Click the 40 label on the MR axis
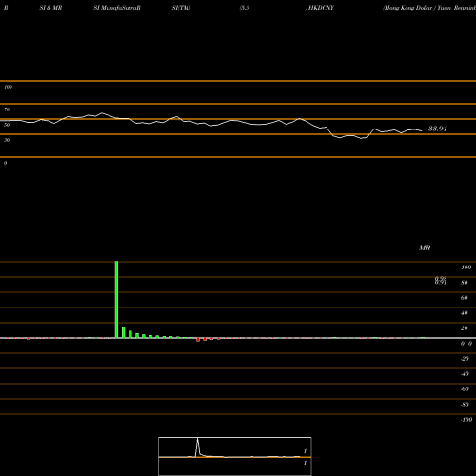The height and width of the screenshot is (476, 476). click(x=465, y=313)
